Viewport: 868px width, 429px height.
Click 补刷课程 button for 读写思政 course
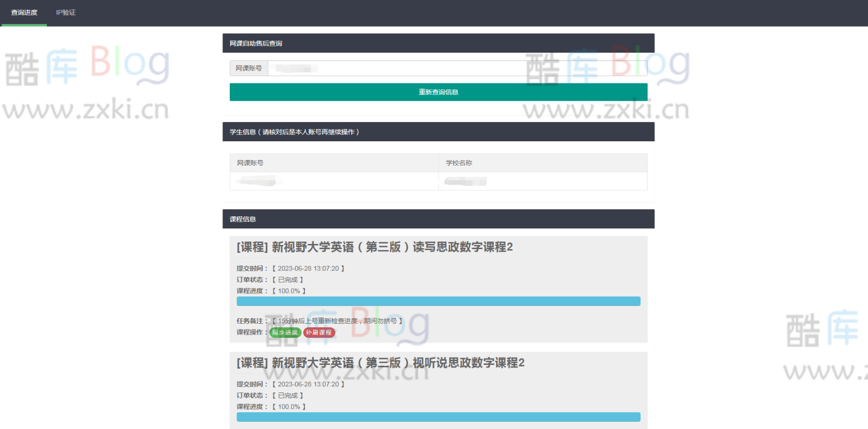(x=319, y=333)
